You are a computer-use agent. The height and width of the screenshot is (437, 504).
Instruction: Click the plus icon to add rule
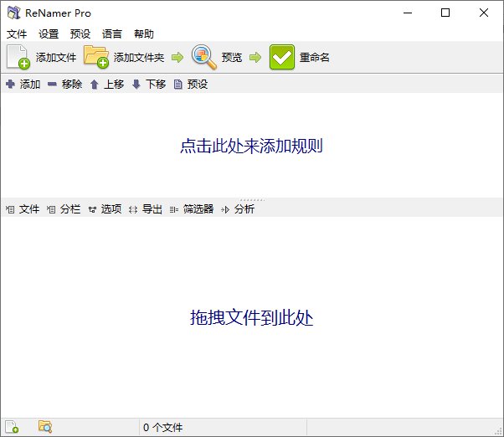click(10, 85)
